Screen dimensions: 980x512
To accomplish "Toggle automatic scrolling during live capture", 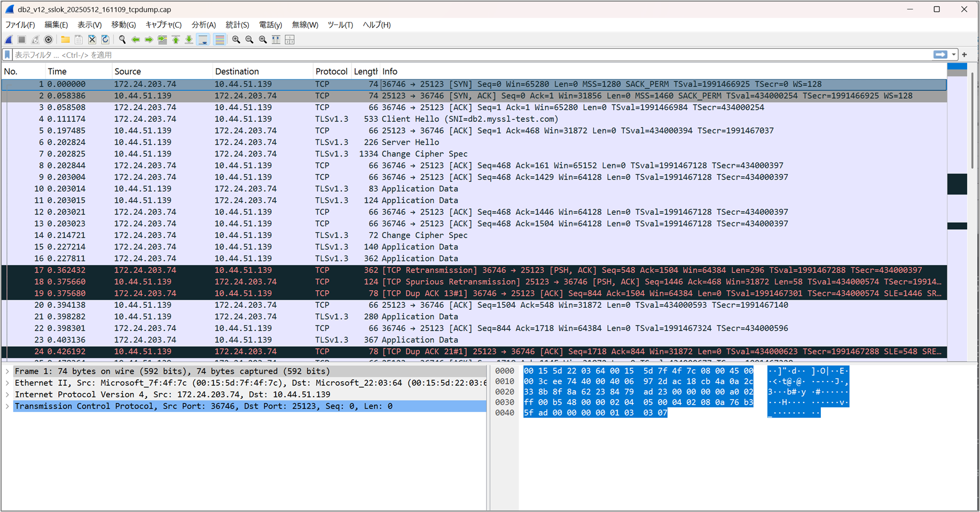I will [203, 39].
